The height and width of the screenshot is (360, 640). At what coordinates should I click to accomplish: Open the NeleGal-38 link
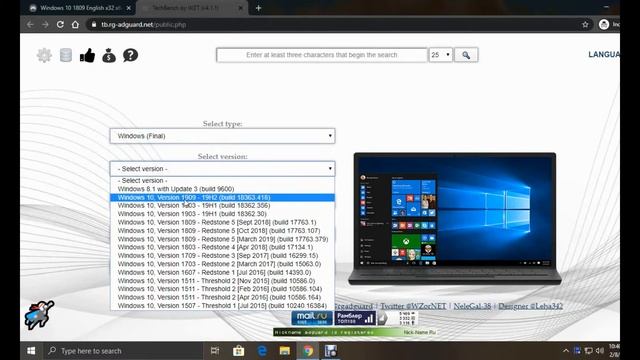(x=472, y=306)
